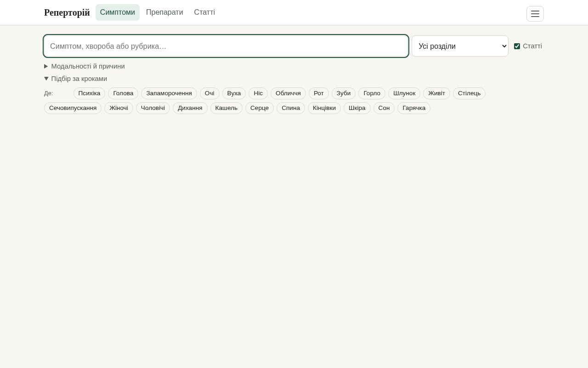The image size is (588, 368).
Task: Pick the Очі chip
Action: [x=209, y=93]
